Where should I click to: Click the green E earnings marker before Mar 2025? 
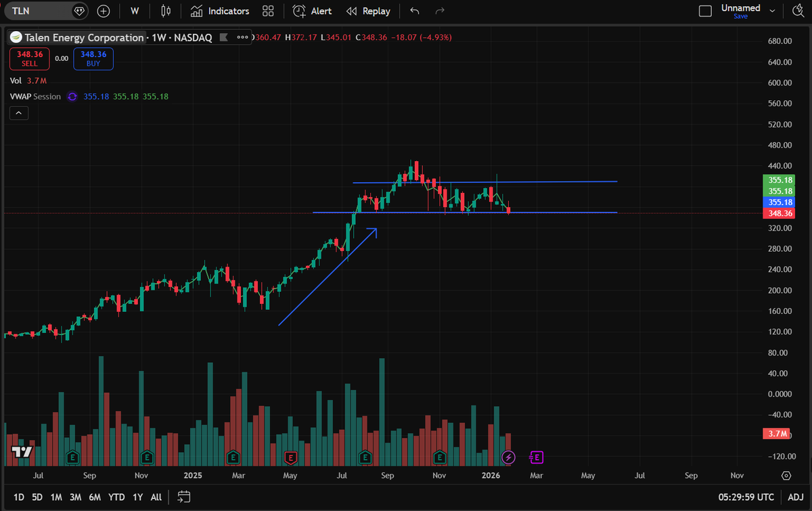click(232, 458)
